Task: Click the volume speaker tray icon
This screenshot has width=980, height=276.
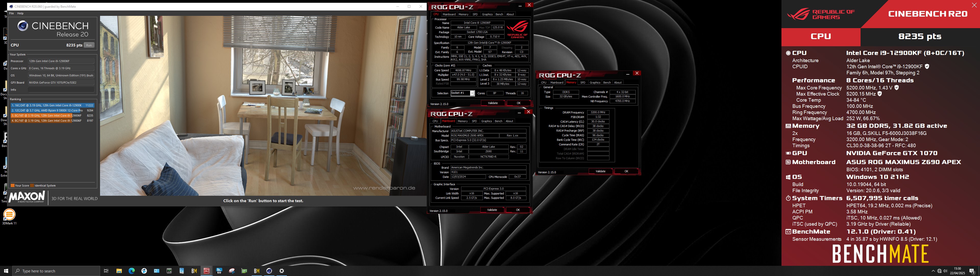Action: click(x=945, y=271)
